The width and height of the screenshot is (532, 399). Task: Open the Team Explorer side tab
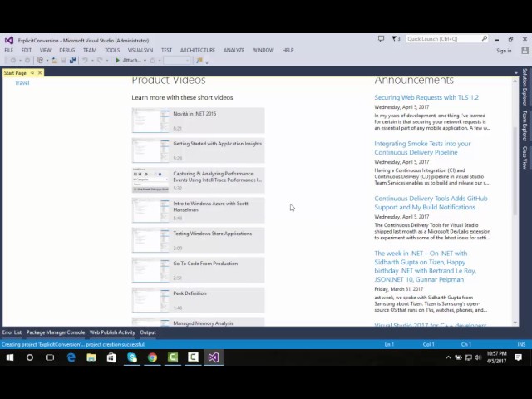coord(525,126)
